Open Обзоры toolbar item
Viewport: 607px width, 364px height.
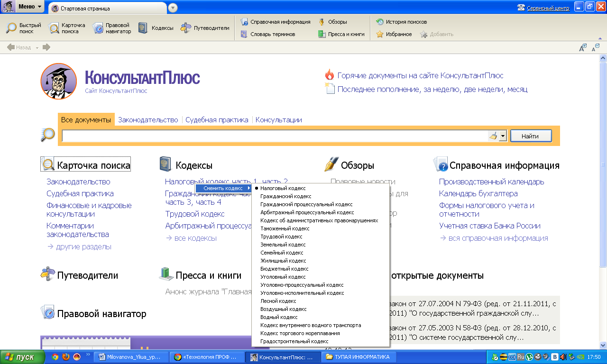pos(333,22)
